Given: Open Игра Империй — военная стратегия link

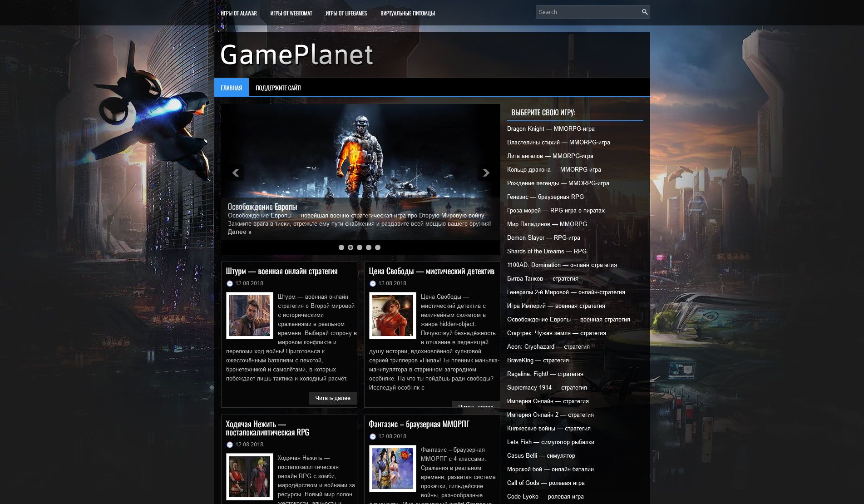Looking at the screenshot, I should (x=556, y=306).
